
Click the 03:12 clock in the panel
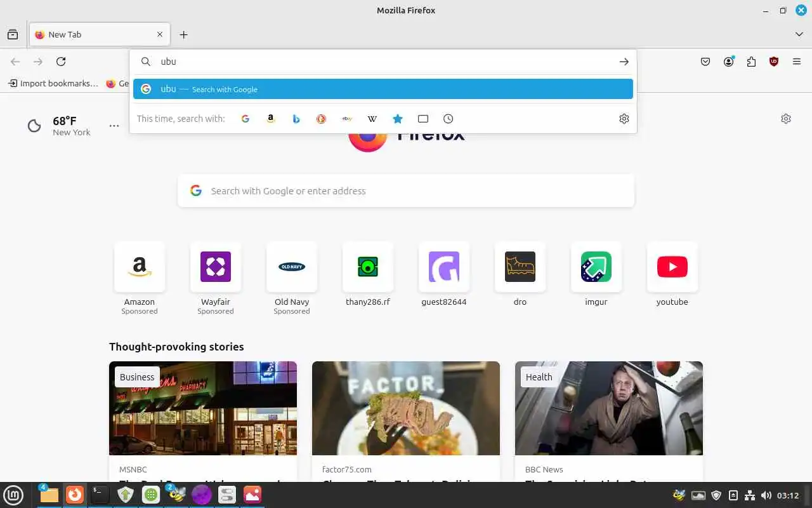pos(788,495)
